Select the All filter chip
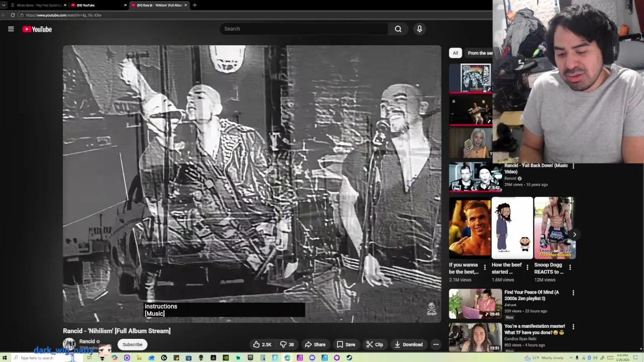Viewport: 644px width, 362px height. point(455,53)
